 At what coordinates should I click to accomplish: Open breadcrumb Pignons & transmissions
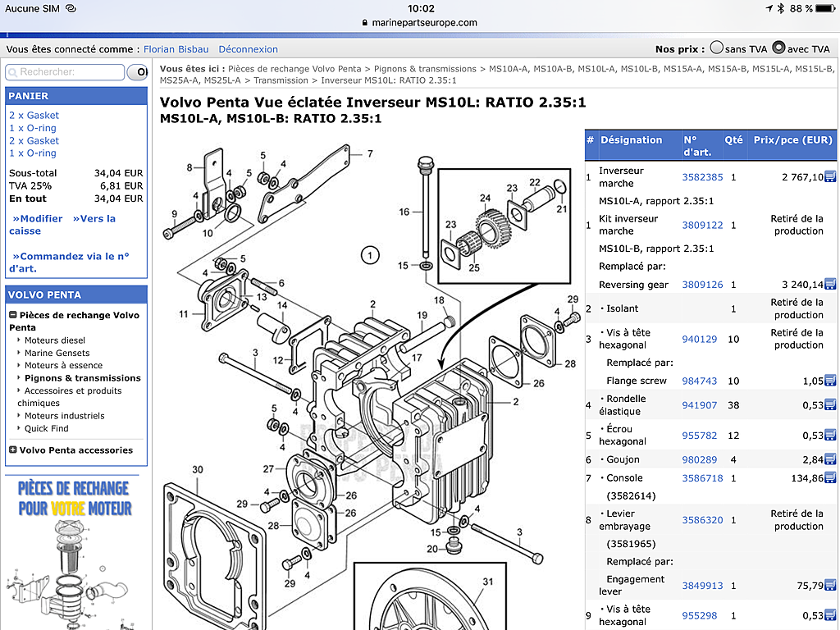(425, 69)
